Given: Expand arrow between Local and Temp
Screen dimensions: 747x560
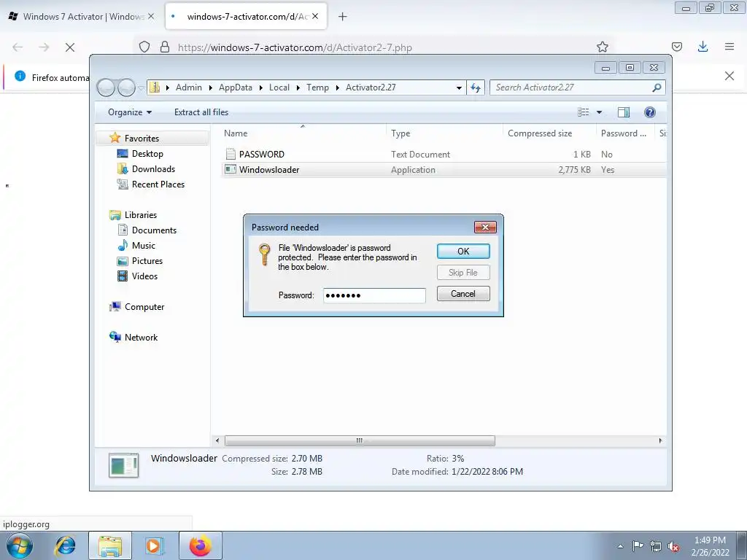Looking at the screenshot, I should pos(298,87).
